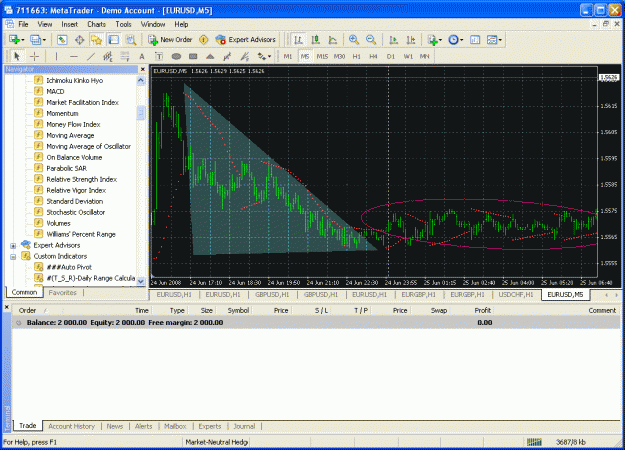
Task: Select Relative Strength Index indicator
Action: pyautogui.click(x=81, y=179)
